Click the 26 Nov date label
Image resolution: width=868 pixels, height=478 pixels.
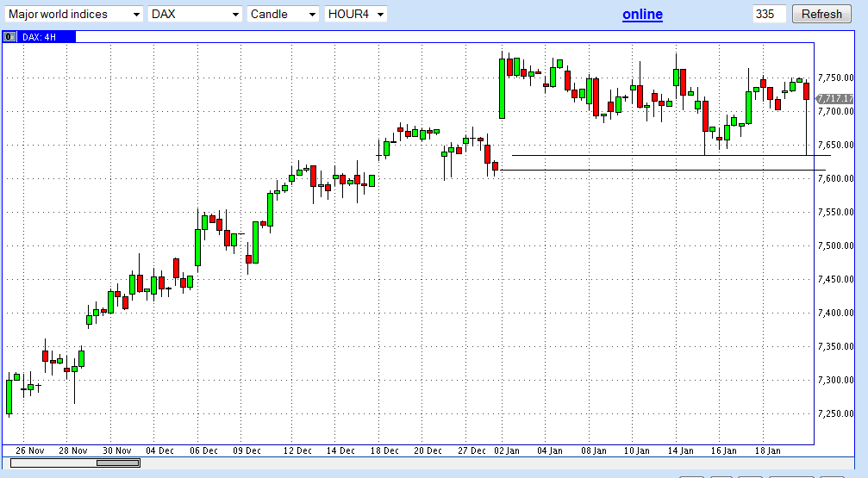tap(30, 450)
